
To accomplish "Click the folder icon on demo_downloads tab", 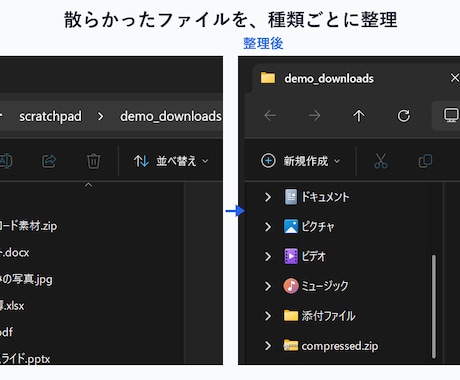I will tap(268, 78).
